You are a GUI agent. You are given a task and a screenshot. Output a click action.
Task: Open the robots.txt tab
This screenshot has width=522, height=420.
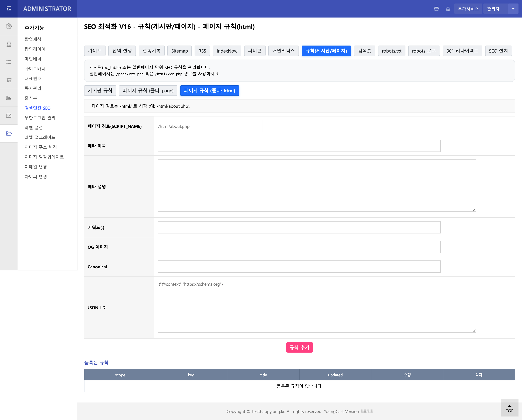391,51
